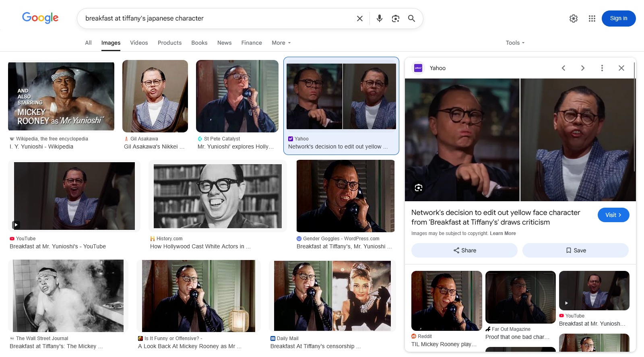
Task: Click Proof that one bad char… caption
Action: pos(518,337)
